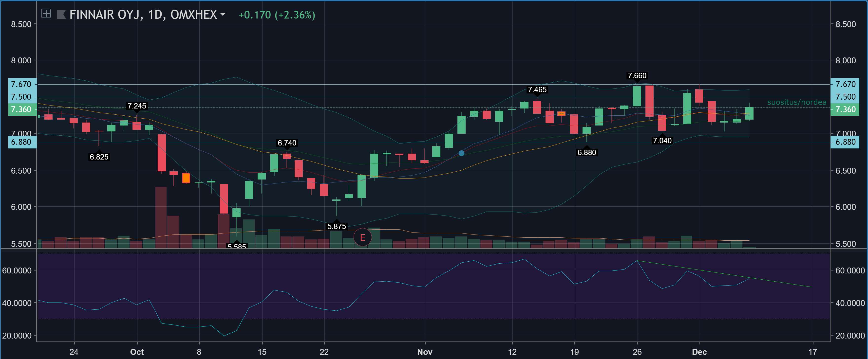Click the 'Nov' date on the time axis
Viewport: 868px width, 359px height.
425,352
